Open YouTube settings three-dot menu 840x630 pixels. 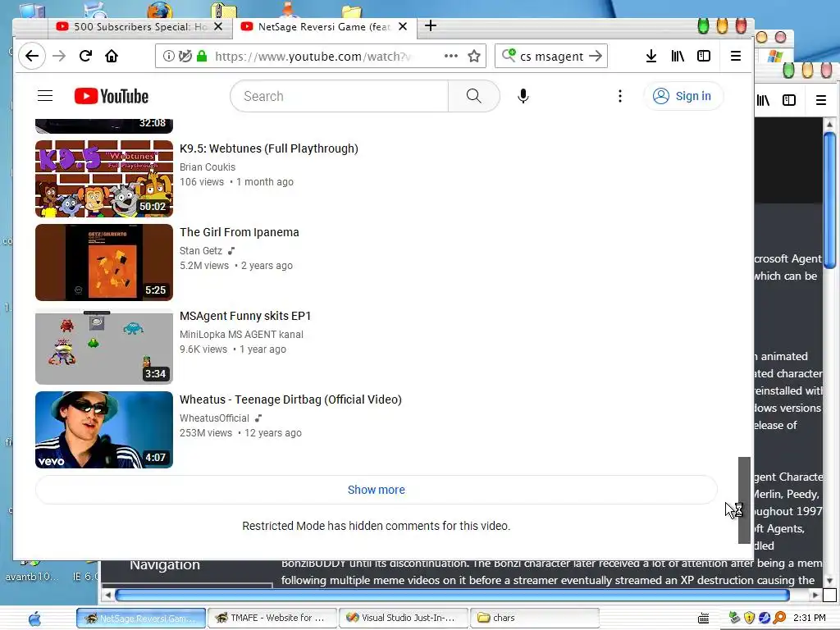(x=620, y=96)
